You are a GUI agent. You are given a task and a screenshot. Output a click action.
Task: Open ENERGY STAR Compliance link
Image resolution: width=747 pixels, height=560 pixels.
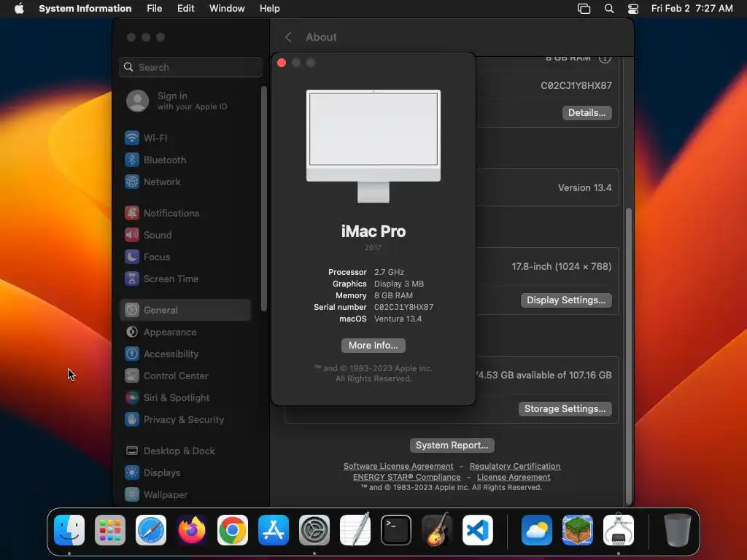pyautogui.click(x=407, y=477)
